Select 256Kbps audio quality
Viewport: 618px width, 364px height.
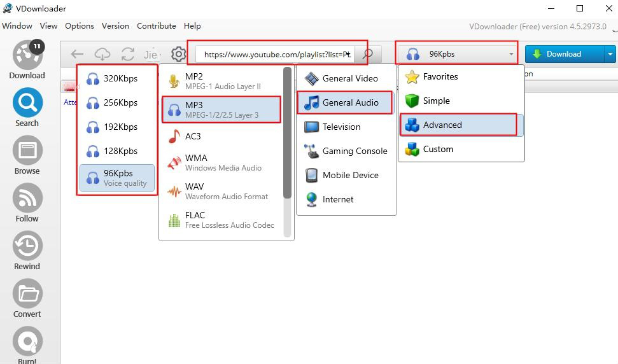coord(117,102)
